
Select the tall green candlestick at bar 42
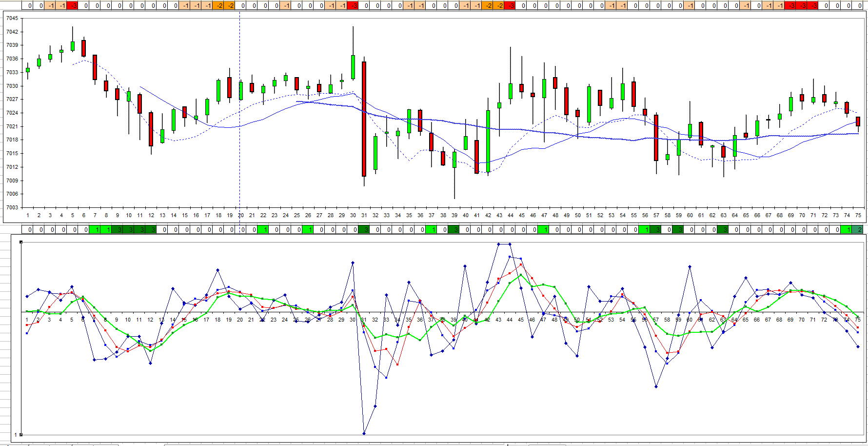coord(488,141)
